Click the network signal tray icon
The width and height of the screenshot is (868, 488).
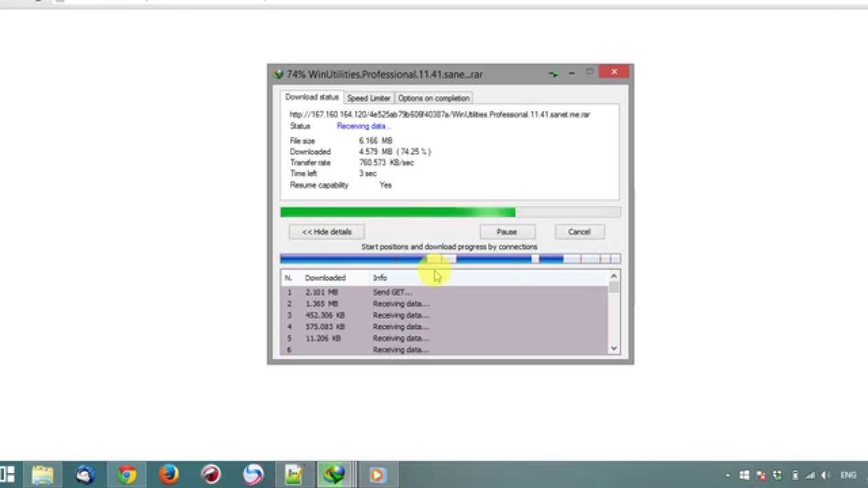click(811, 475)
